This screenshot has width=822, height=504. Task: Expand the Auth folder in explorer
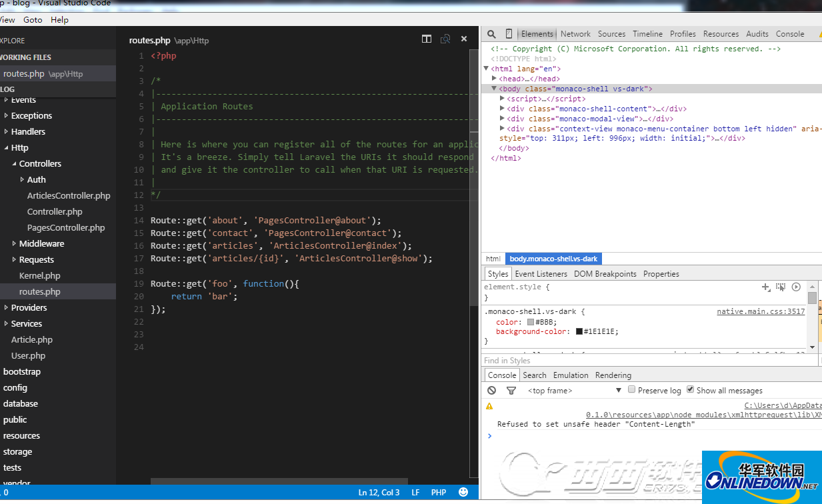click(22, 180)
